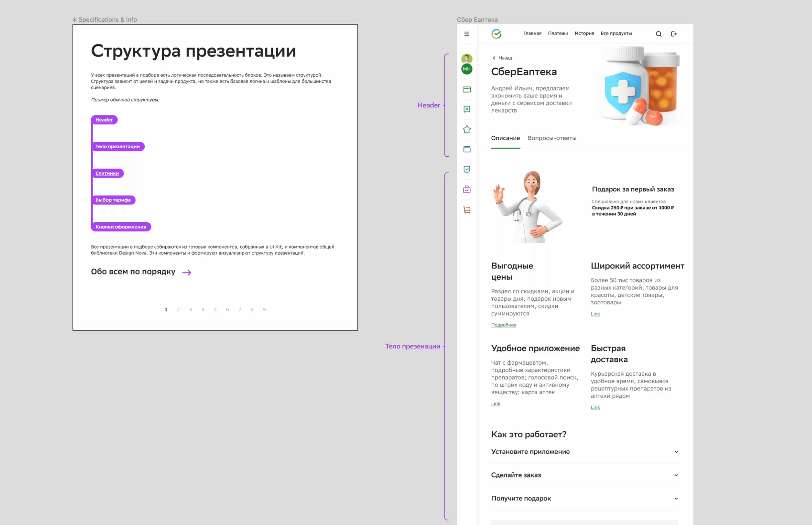Click the purple arrow after Обо всем по порядку
The image size is (812, 525).
[x=187, y=272]
